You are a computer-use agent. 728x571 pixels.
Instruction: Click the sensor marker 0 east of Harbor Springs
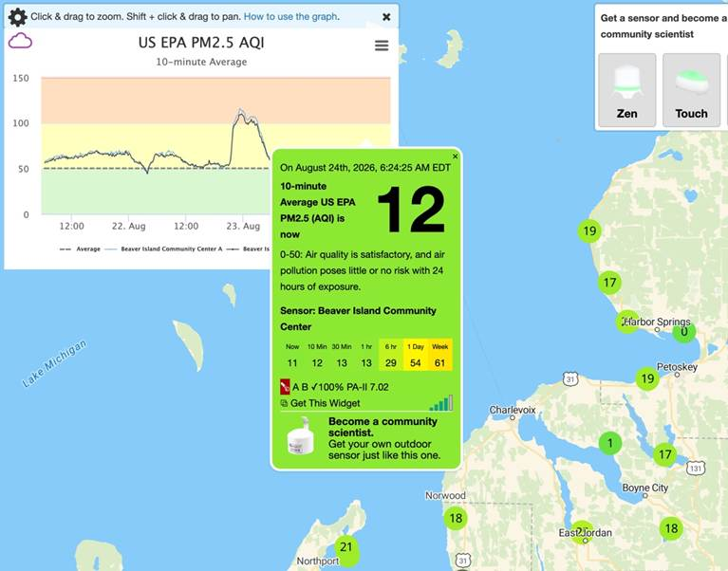tap(684, 332)
